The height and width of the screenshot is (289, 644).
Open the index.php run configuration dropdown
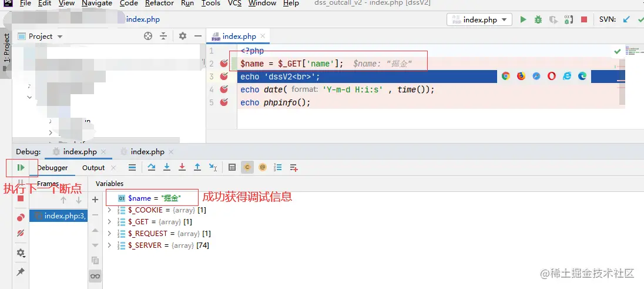click(x=479, y=20)
